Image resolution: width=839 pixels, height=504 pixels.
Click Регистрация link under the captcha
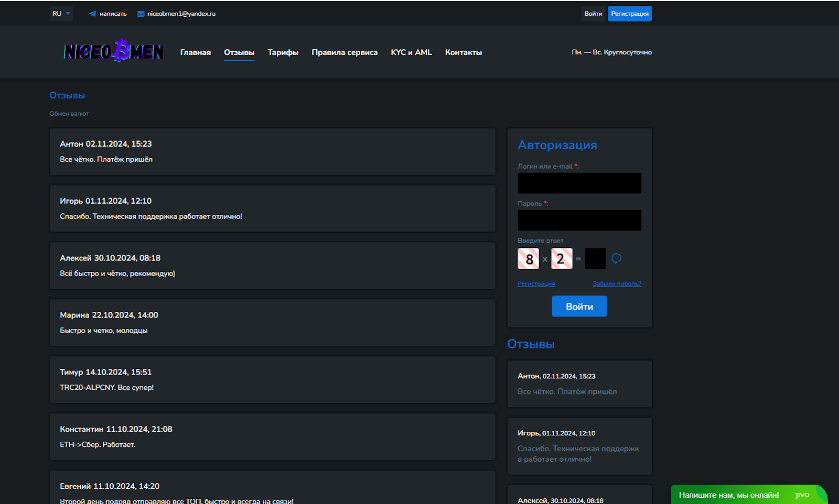pos(536,284)
